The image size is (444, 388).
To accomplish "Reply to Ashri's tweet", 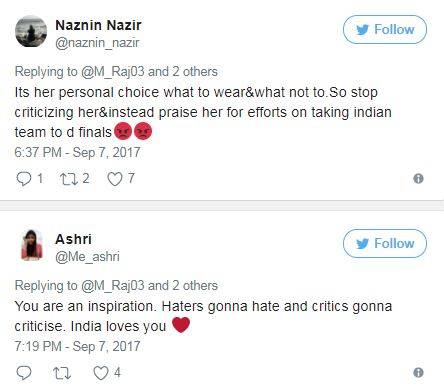I will (24, 373).
